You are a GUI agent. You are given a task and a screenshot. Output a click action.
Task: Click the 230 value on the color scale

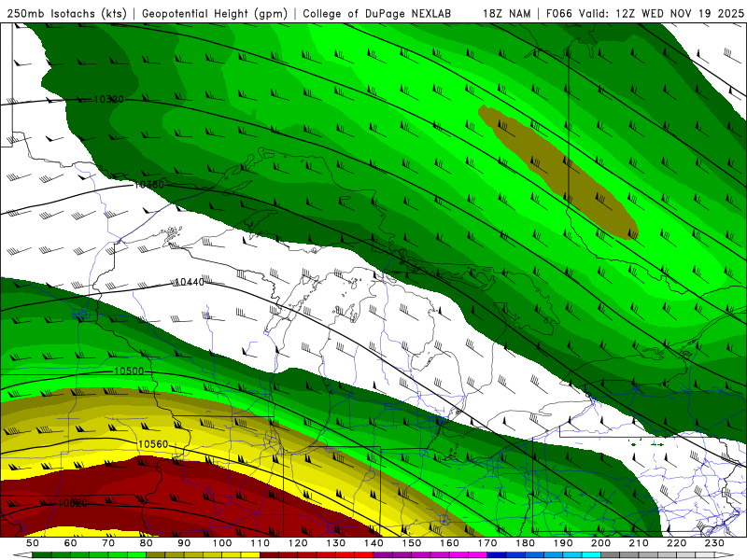point(714,543)
